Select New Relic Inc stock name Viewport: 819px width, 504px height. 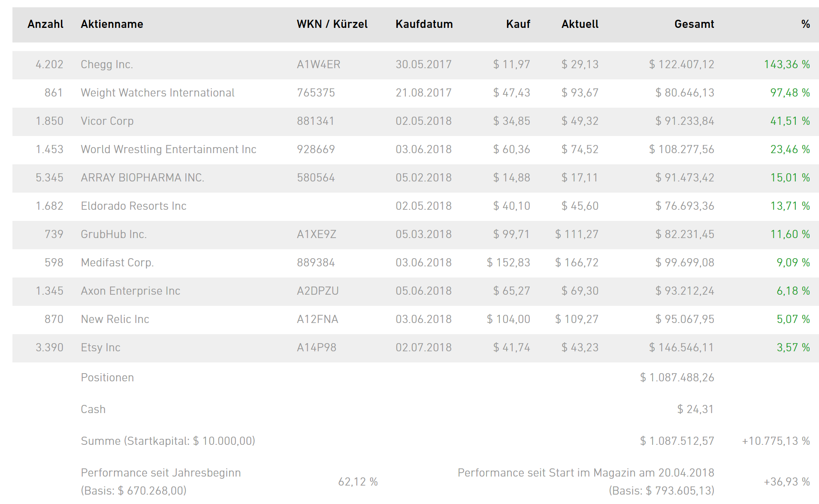pyautogui.click(x=115, y=319)
